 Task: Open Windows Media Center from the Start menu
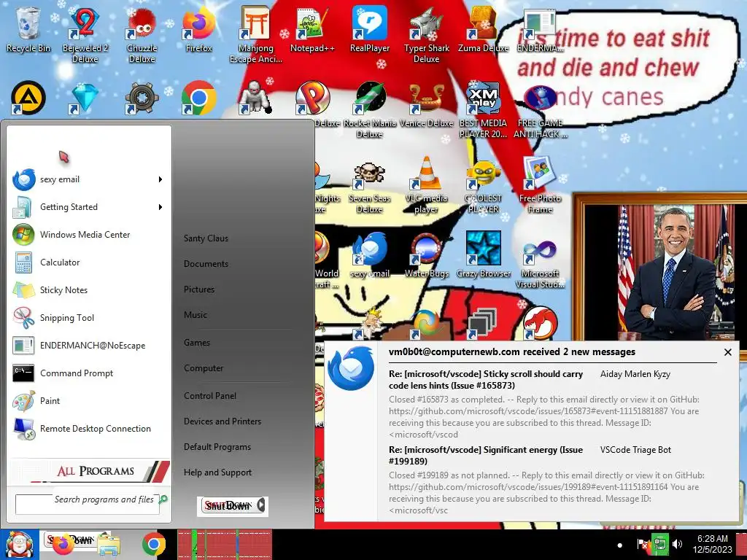[88, 235]
